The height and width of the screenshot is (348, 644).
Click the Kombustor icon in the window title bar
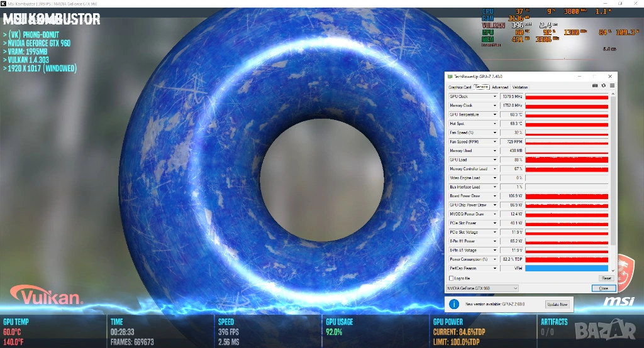(3, 3)
